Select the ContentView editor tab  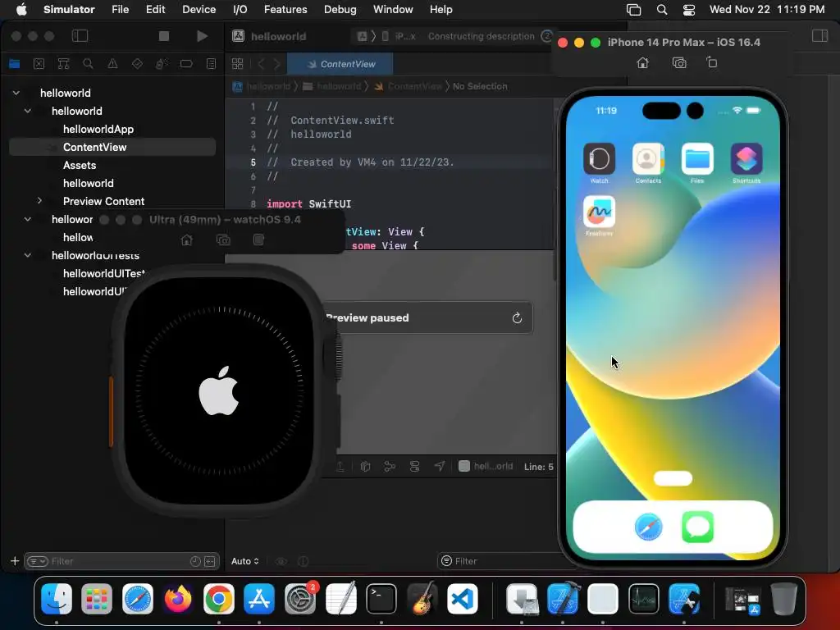coord(340,64)
